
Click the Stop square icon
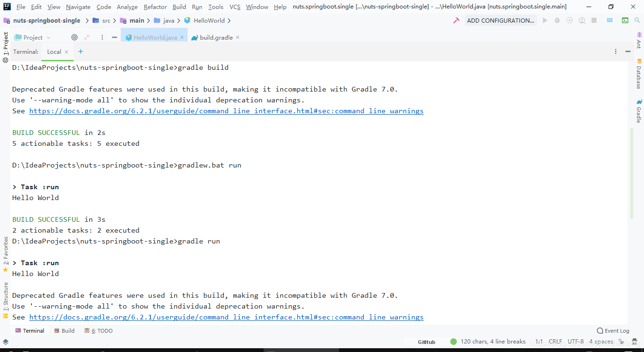point(594,20)
